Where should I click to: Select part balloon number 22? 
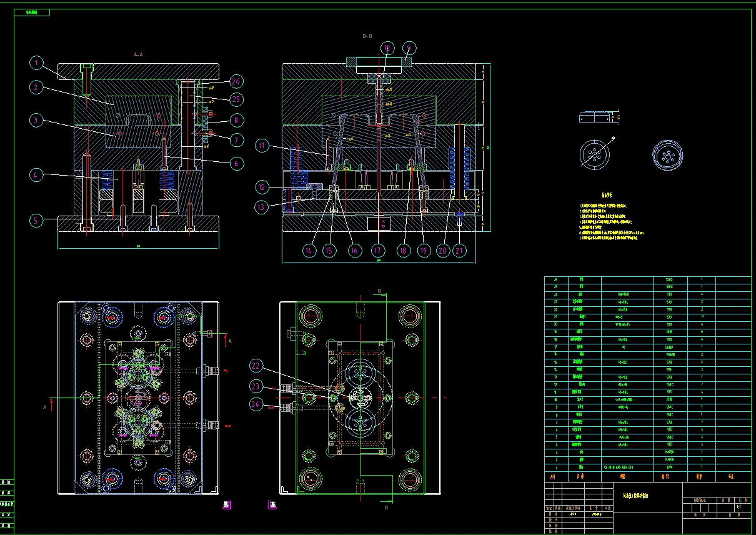tap(257, 366)
